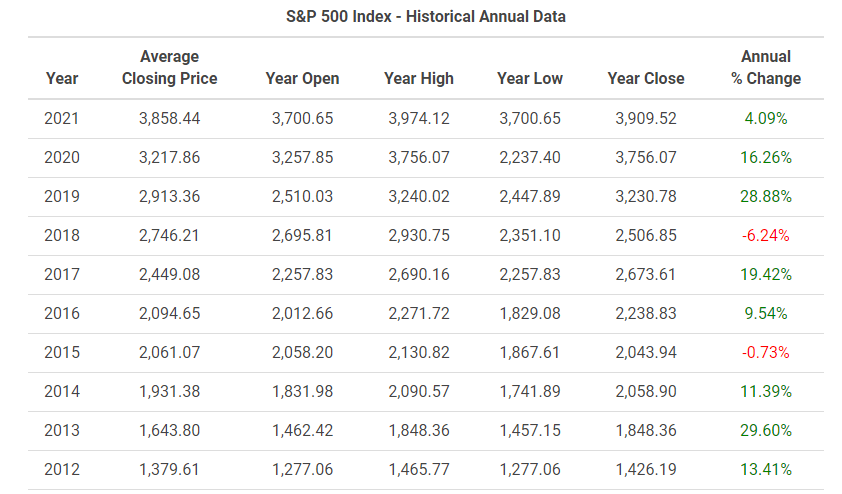Image resolution: width=842 pixels, height=494 pixels.
Task: Click average closing price 2,449.08
Action: [169, 274]
